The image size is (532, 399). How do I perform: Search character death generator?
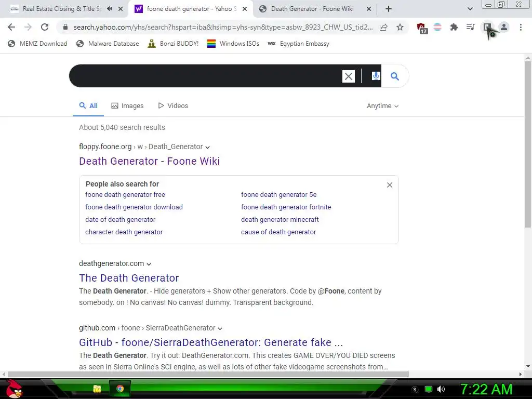click(x=124, y=232)
